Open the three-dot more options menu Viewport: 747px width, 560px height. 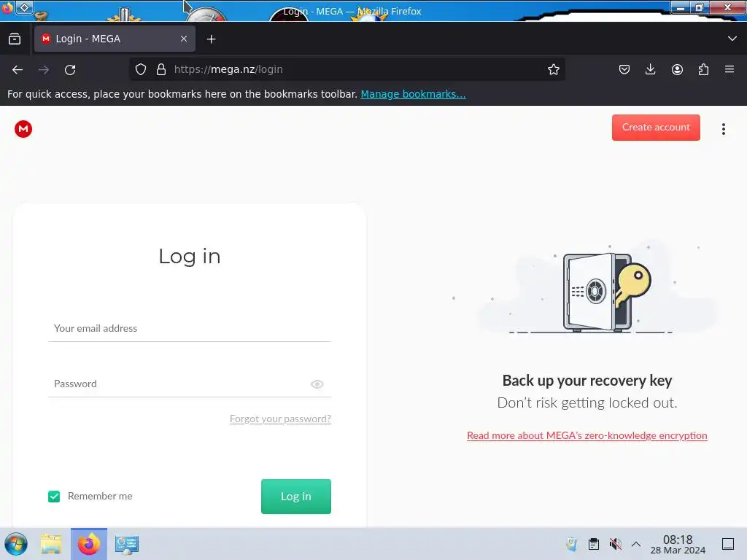pos(723,129)
